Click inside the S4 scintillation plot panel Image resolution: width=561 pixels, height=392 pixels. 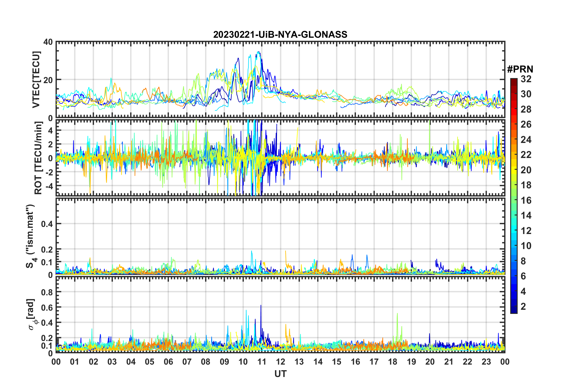click(x=280, y=236)
